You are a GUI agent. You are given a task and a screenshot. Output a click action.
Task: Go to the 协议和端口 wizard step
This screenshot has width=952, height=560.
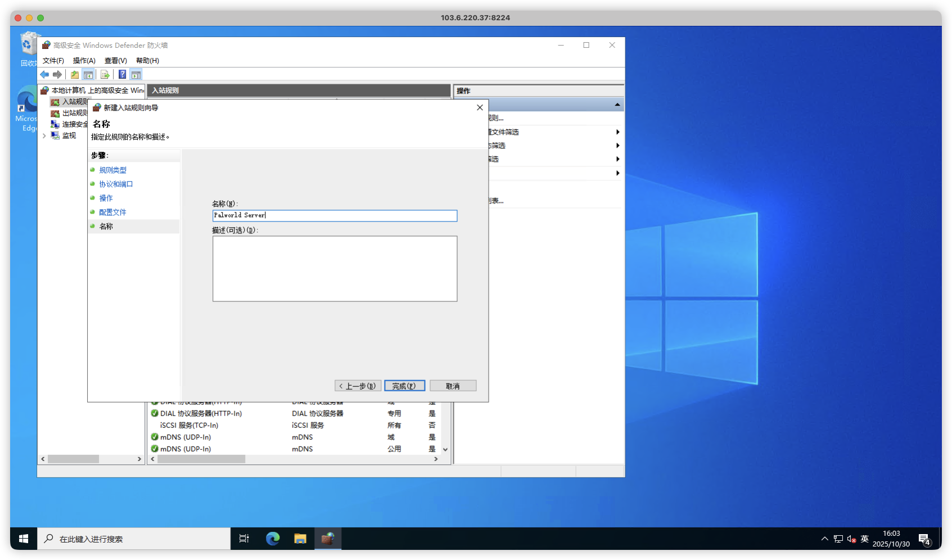tap(116, 184)
